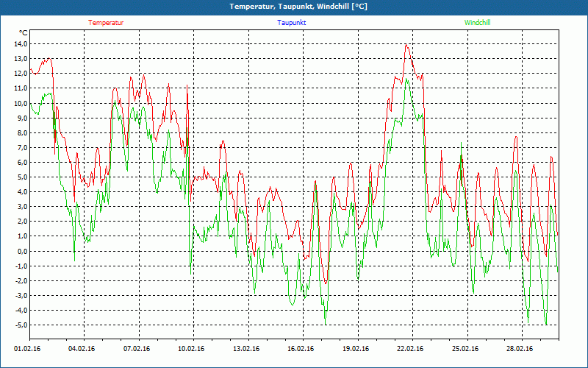Image resolution: width=588 pixels, height=368 pixels.
Task: Click the -2,0 y-axis value
Action: (21, 281)
